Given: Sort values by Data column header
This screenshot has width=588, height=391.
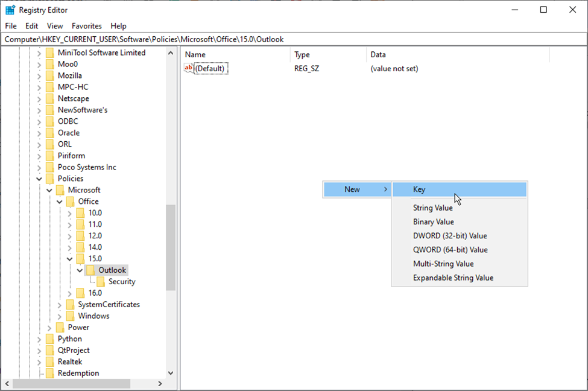Looking at the screenshot, I should tap(458, 54).
